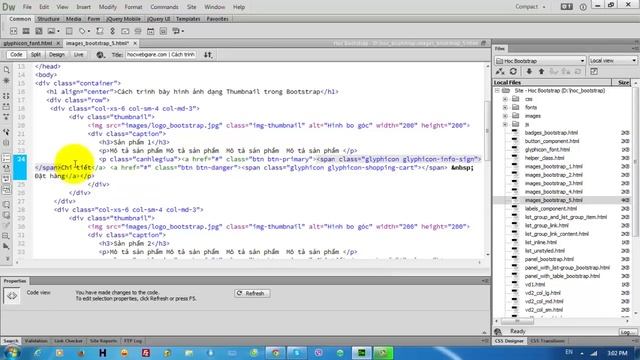Click the Get Files down arrow icon
Image resolution: width=640 pixels, height=360 pixels.
529,71
